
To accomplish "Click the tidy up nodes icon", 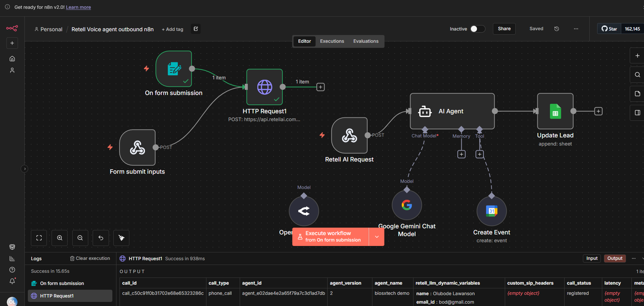I will click(121, 238).
